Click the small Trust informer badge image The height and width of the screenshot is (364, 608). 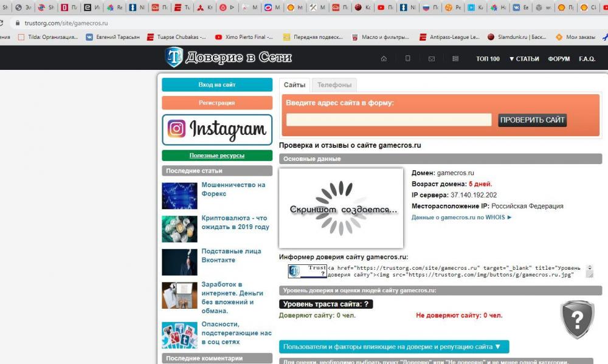[308, 271]
